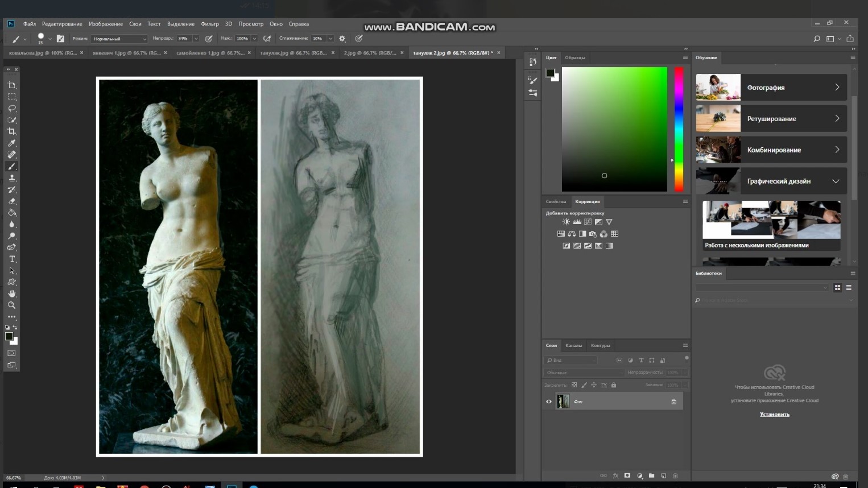Screen dimensions: 868x488
Task: Select the Quick Selection tool
Action: (x=11, y=120)
